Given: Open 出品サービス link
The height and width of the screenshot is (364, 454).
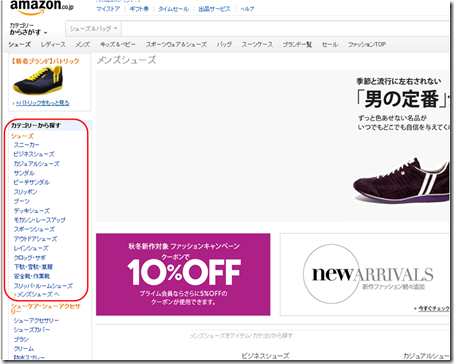Looking at the screenshot, I should click(214, 9).
